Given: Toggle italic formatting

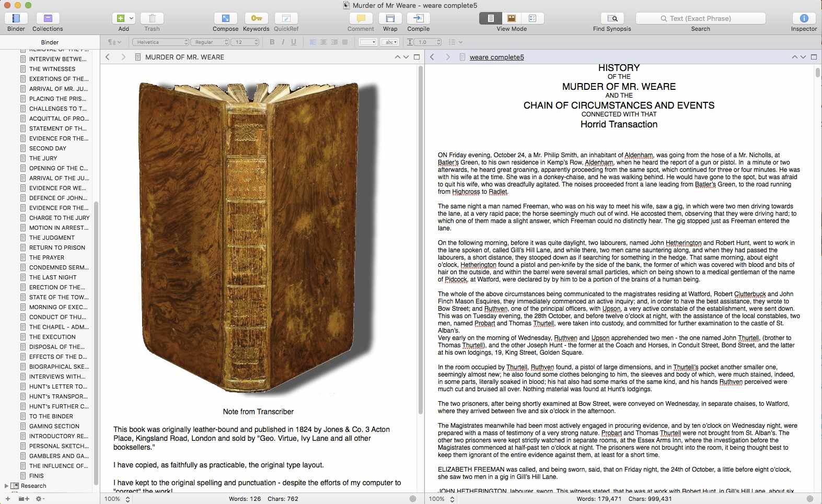Looking at the screenshot, I should pos(283,42).
